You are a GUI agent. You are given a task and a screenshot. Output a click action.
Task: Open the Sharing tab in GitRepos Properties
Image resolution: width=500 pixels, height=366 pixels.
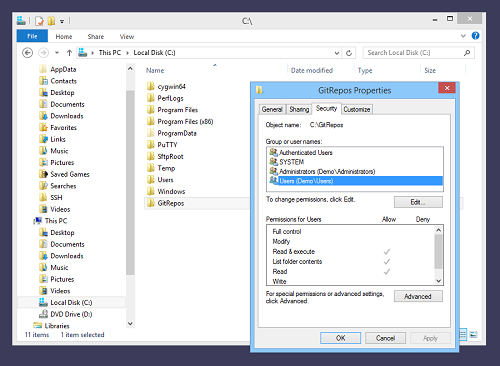point(299,109)
